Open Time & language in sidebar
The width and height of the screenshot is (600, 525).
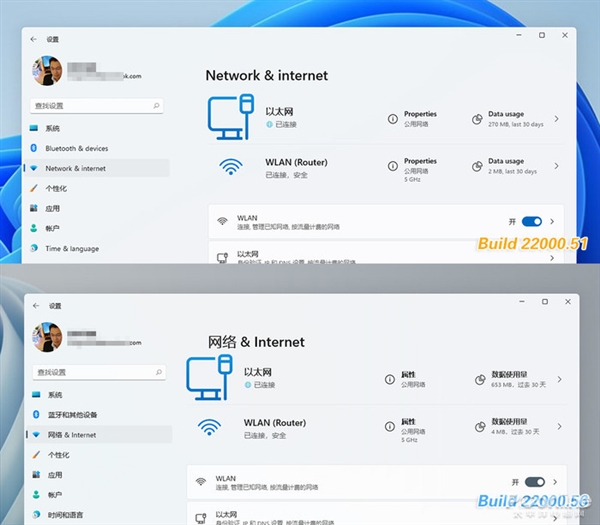tap(96, 249)
